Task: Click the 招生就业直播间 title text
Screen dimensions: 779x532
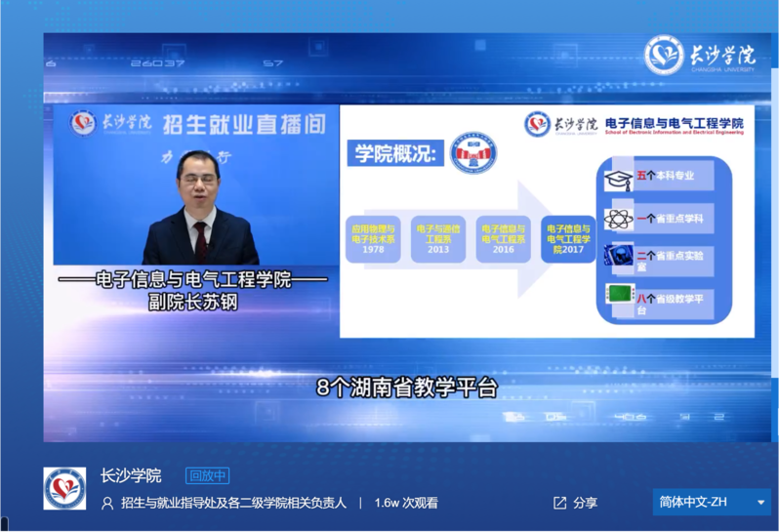Action: tap(245, 124)
